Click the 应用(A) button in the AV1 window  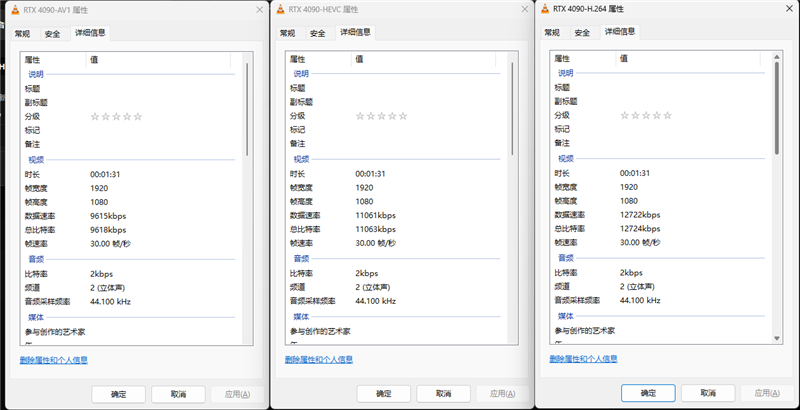coord(238,395)
